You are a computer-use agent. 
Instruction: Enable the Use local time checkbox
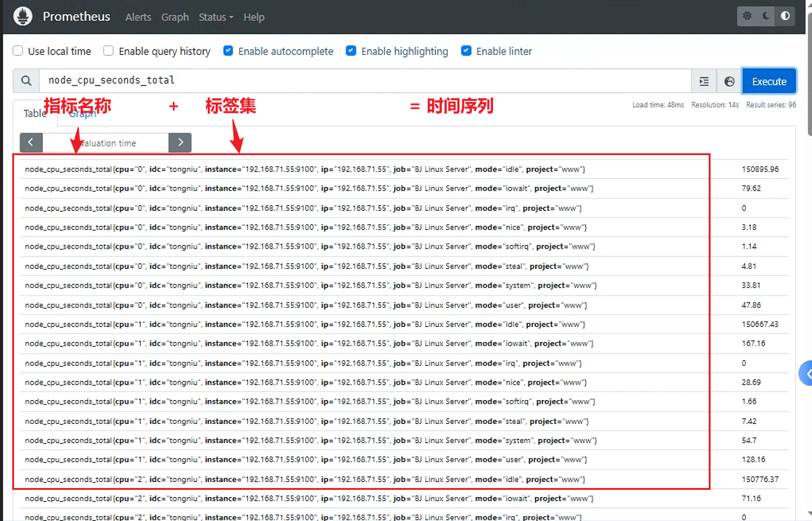[18, 51]
